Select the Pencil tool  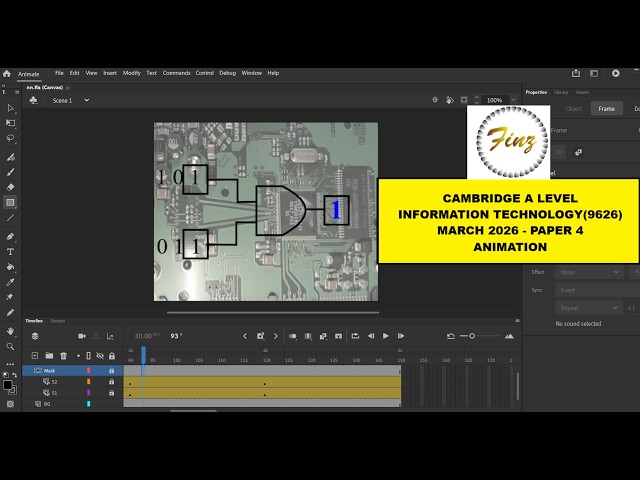pos(10,313)
